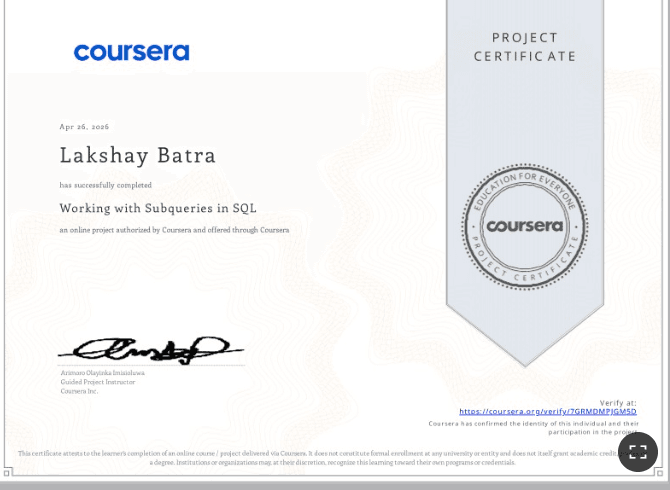670x490 pixels.
Task: Click the round Coursera seal emblem
Action: pos(525,226)
